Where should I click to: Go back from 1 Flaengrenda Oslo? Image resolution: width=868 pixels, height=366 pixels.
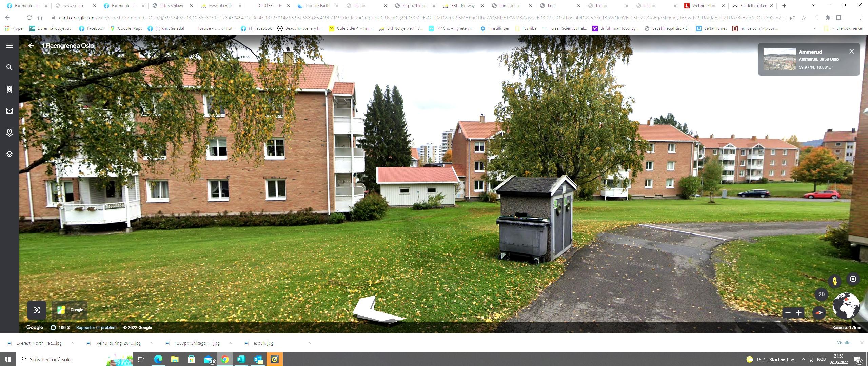(31, 46)
